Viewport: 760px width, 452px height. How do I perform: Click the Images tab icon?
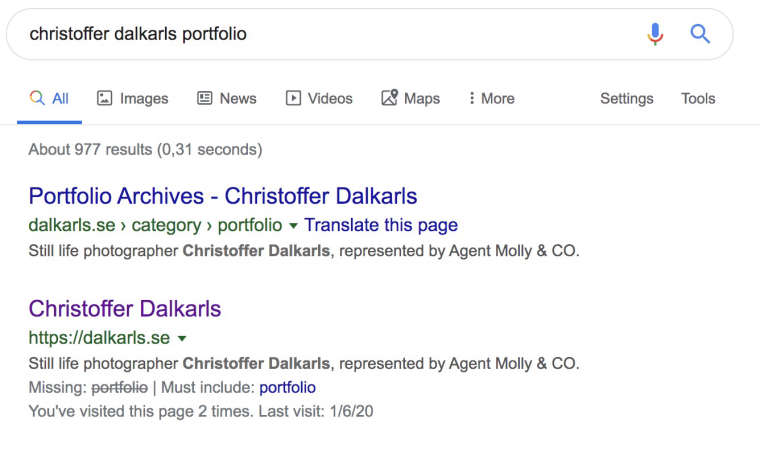coord(104,98)
